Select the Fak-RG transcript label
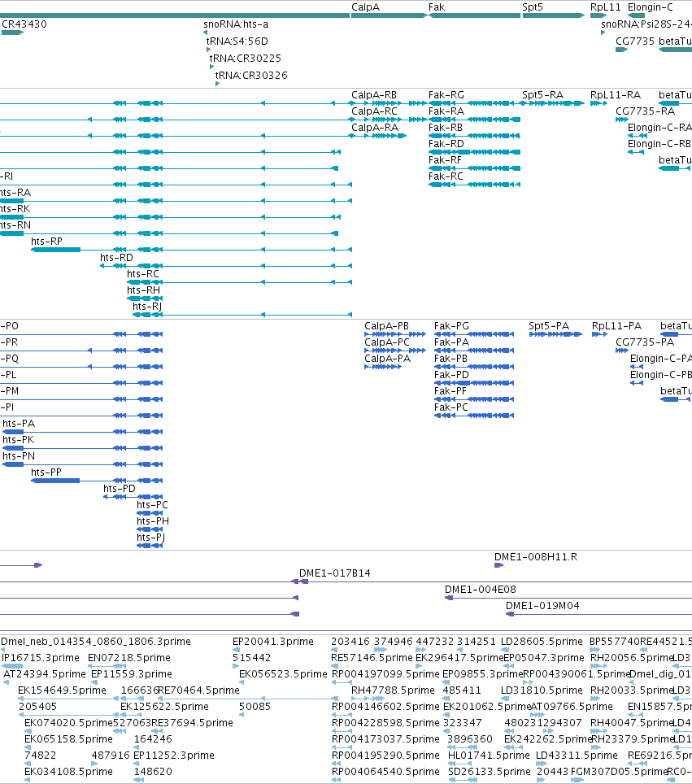Image resolution: width=692 pixels, height=784 pixels. tap(446, 95)
